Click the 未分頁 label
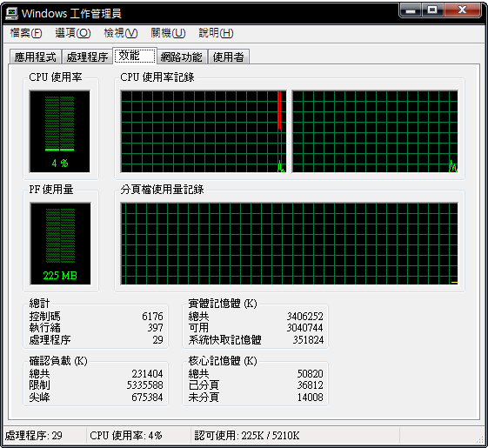Image resolution: width=488 pixels, height=448 pixels. [204, 397]
